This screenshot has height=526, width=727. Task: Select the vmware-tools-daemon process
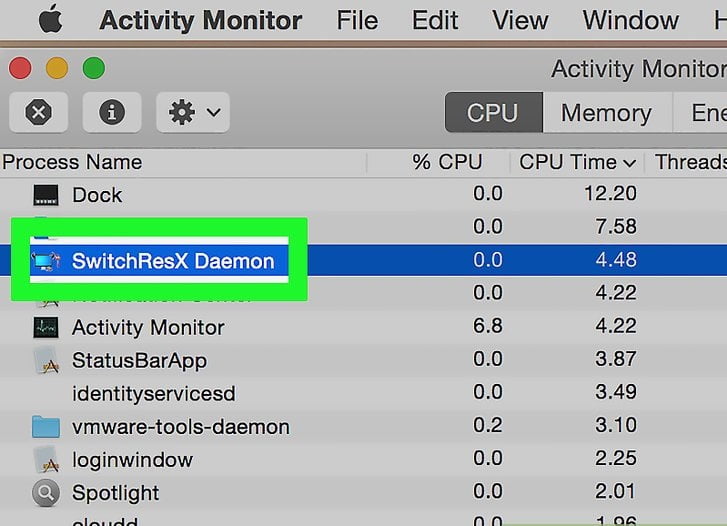coord(364,426)
